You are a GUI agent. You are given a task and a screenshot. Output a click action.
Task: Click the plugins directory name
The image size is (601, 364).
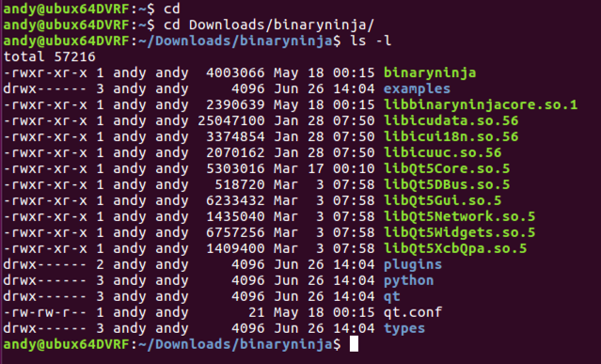pyautogui.click(x=413, y=264)
